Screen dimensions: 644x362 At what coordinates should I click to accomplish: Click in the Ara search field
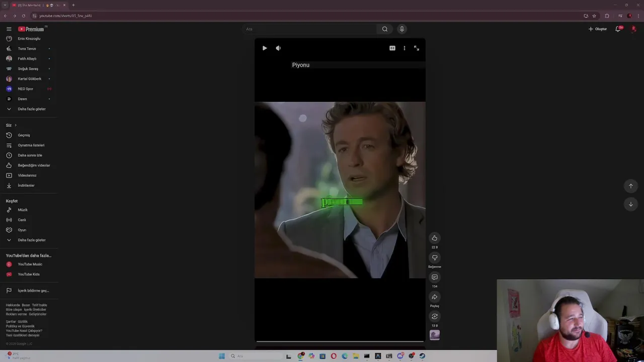(309, 29)
